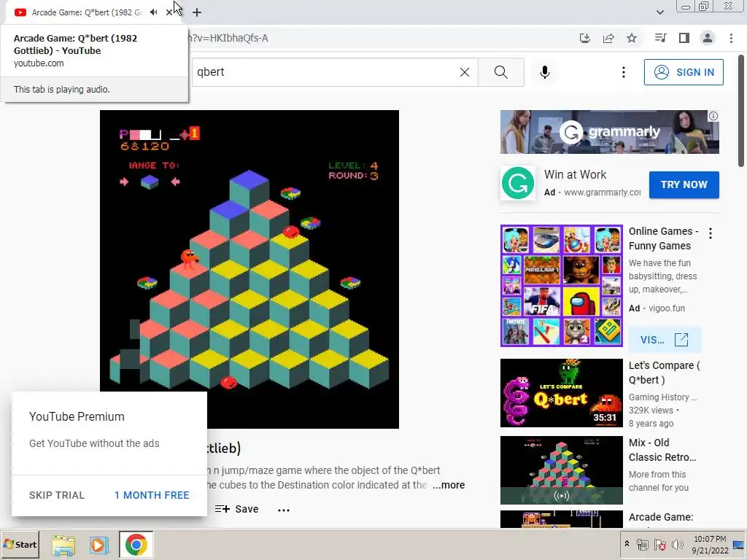The width and height of the screenshot is (747, 560).
Task: Click the TRY NOW ad button
Action: pyautogui.click(x=684, y=184)
